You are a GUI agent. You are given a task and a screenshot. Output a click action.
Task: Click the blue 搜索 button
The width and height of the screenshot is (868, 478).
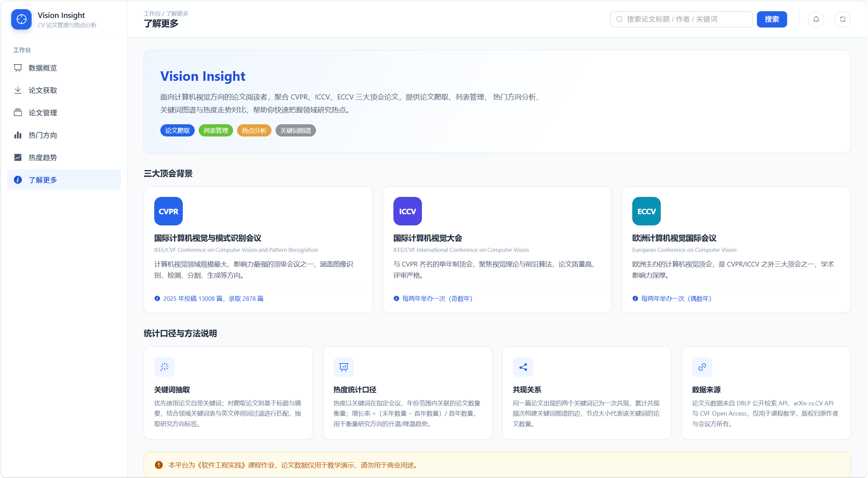pos(772,19)
